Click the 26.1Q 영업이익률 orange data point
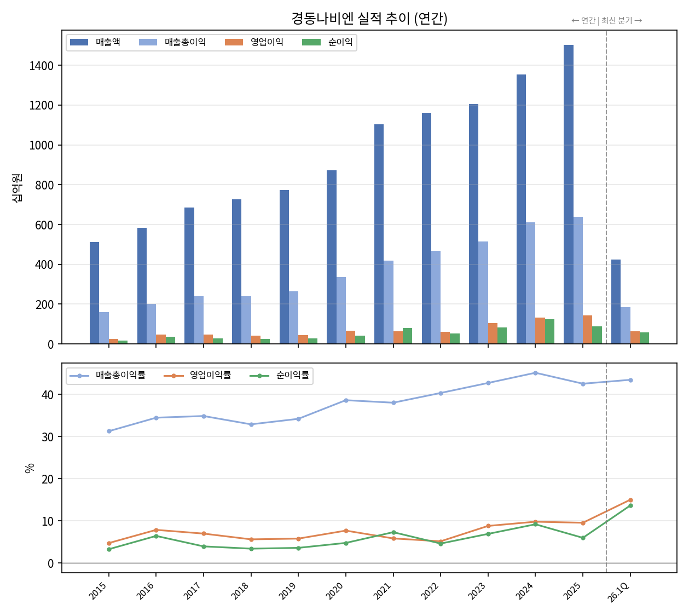The image size is (689, 616). point(630,500)
